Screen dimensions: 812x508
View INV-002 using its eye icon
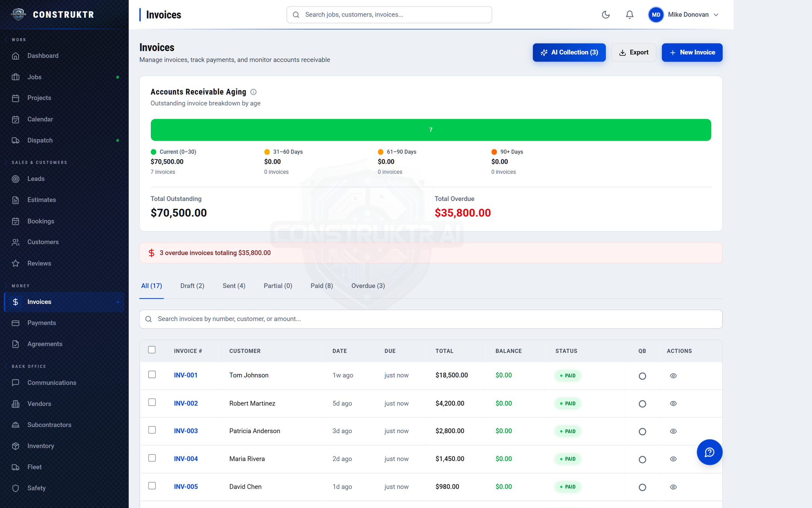point(673,403)
